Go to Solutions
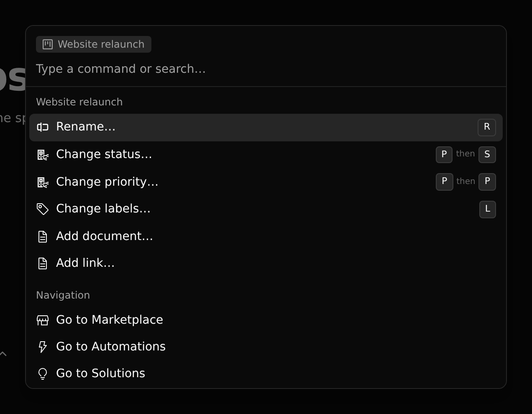Screen dimensions: 532x414 (x=266, y=373)
